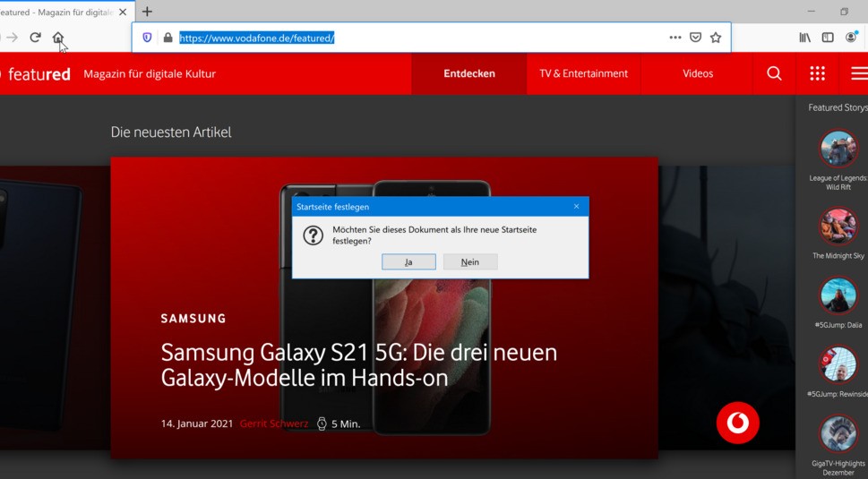Open Firefox account icon
The width and height of the screenshot is (868, 479).
point(851,37)
